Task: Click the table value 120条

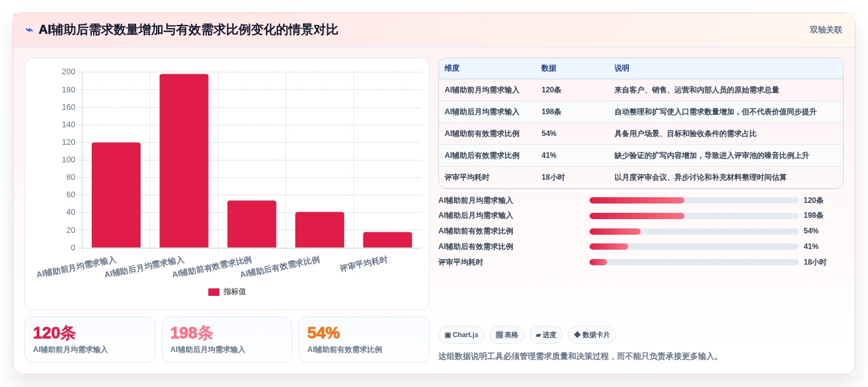Action: click(551, 90)
